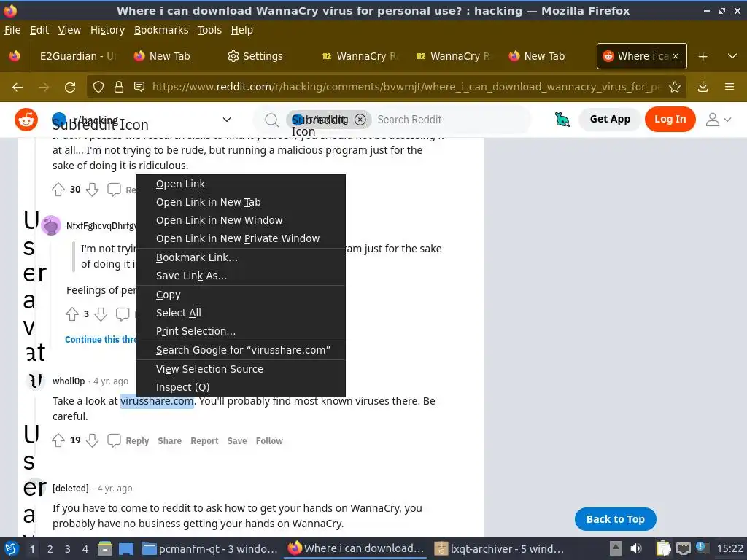Image resolution: width=747 pixels, height=560 pixels.
Task: Open the start menu icon in the taskbar
Action: click(x=12, y=548)
